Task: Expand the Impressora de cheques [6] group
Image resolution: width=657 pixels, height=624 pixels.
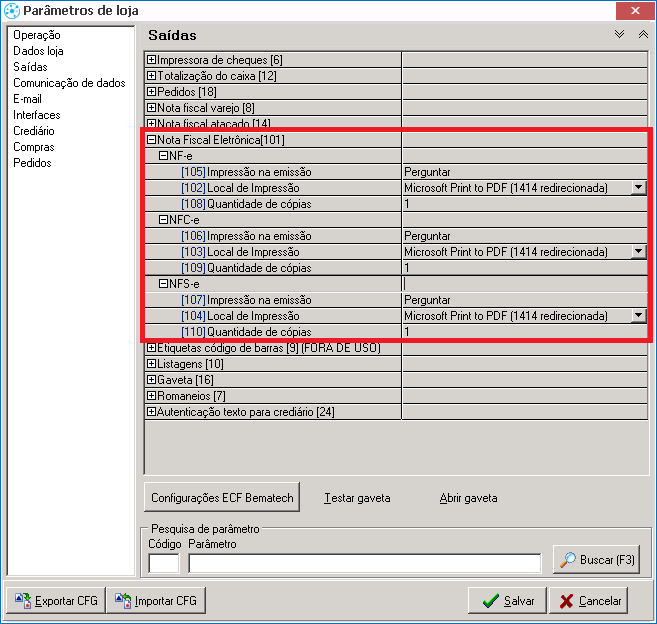Action: point(152,60)
